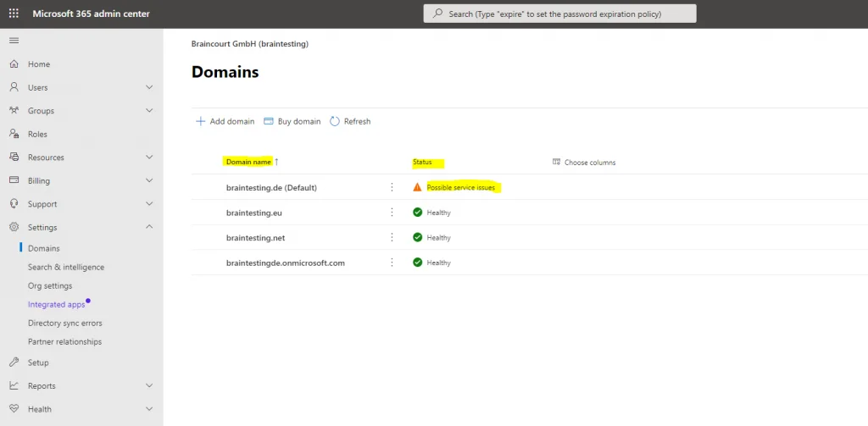Expand the Health chevron

point(149,409)
